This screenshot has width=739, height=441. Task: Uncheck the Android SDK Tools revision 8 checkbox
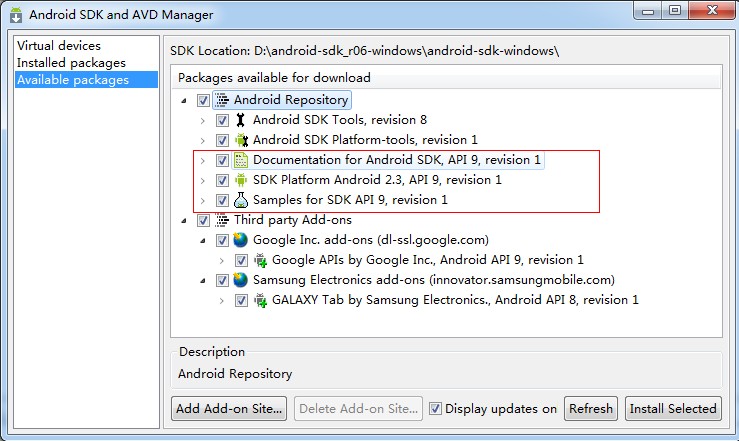(x=222, y=120)
